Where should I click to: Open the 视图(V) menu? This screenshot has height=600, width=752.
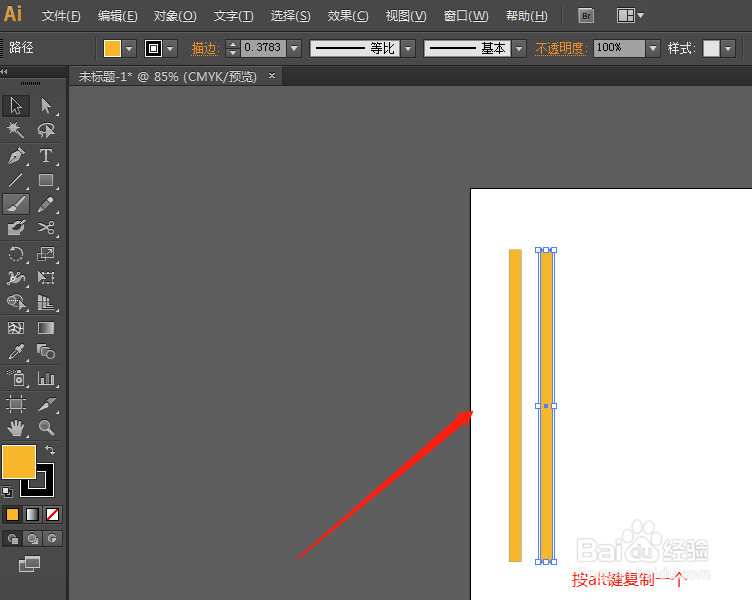[406, 16]
